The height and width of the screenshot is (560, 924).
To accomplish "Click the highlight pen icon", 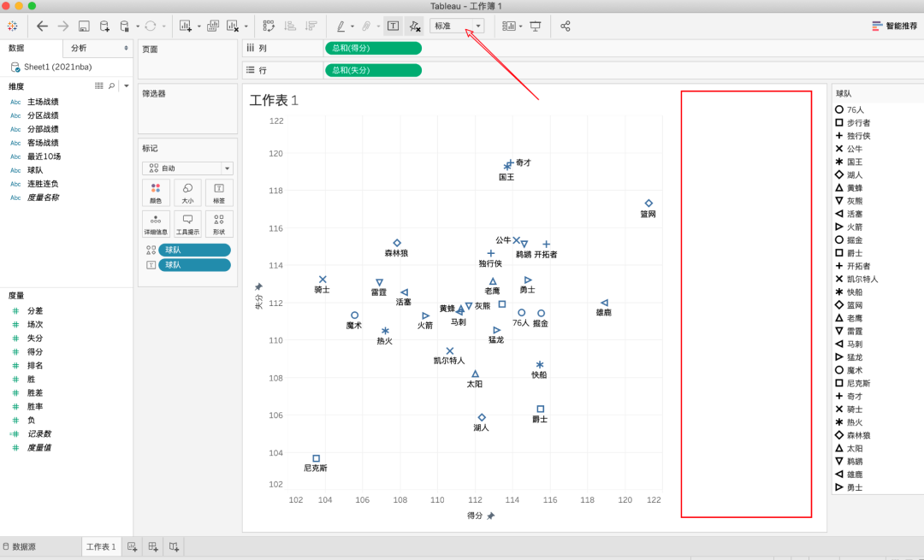I will coord(341,26).
